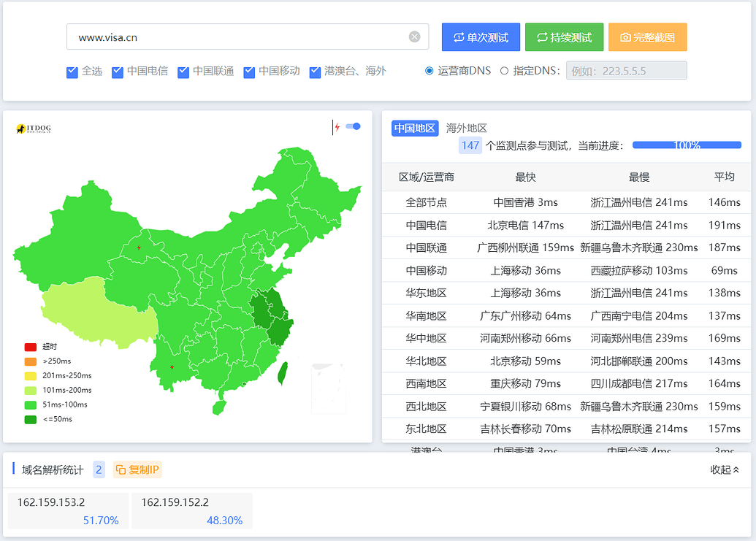Toggle the map lightning display switch
The height and width of the screenshot is (541, 756).
point(353,127)
